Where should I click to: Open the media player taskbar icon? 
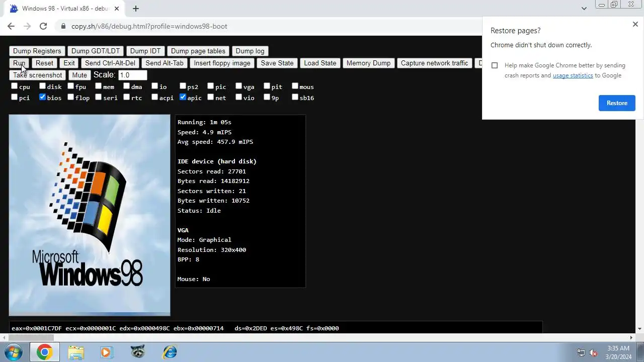point(106,352)
